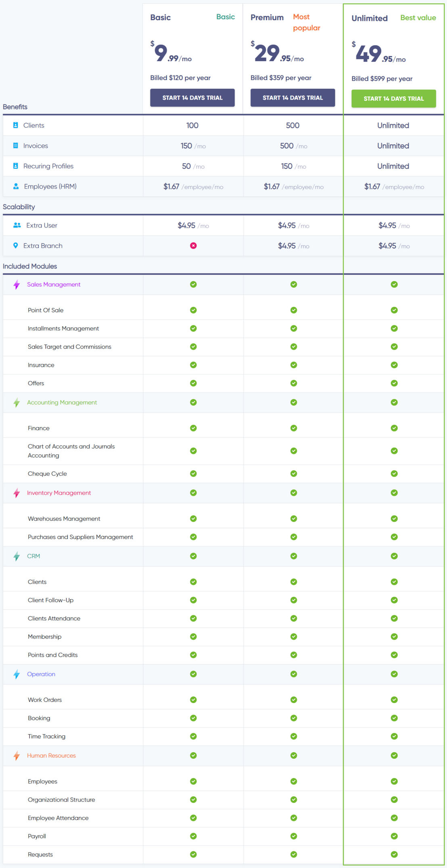Click the Extra Branch location pin icon

point(15,246)
